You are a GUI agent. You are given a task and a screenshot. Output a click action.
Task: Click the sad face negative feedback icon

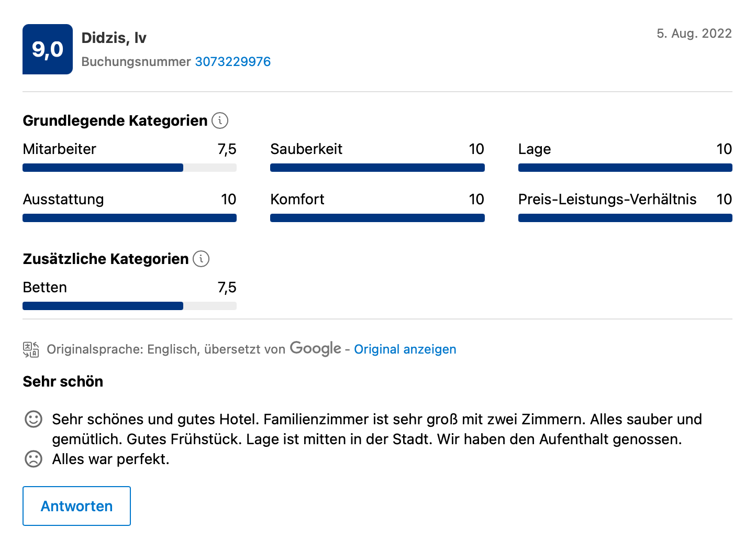click(34, 459)
